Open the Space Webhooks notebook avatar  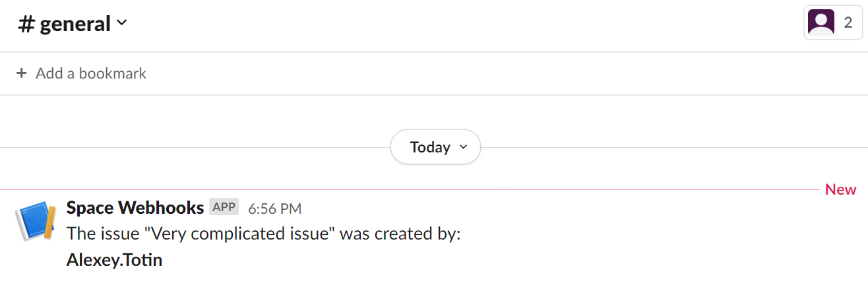(34, 221)
